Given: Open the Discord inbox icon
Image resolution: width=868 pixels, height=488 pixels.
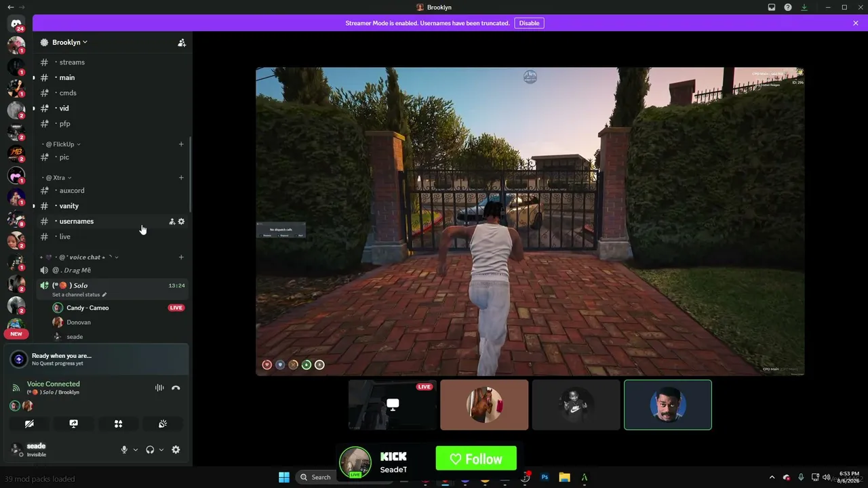Looking at the screenshot, I should [772, 7].
